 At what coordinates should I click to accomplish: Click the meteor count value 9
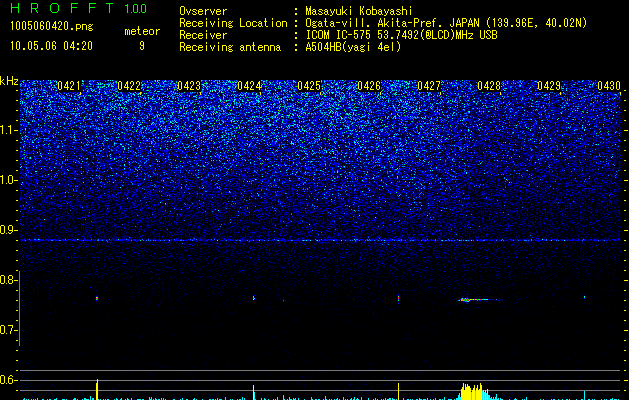[x=142, y=46]
